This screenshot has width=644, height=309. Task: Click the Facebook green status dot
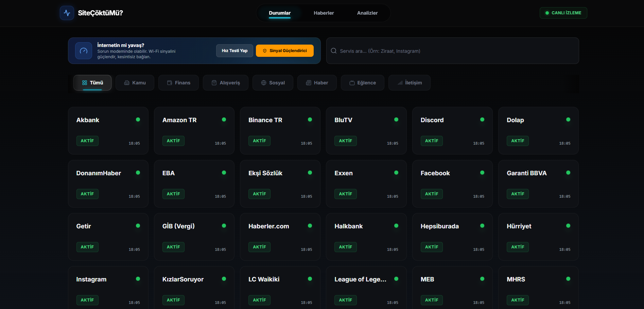(x=482, y=173)
